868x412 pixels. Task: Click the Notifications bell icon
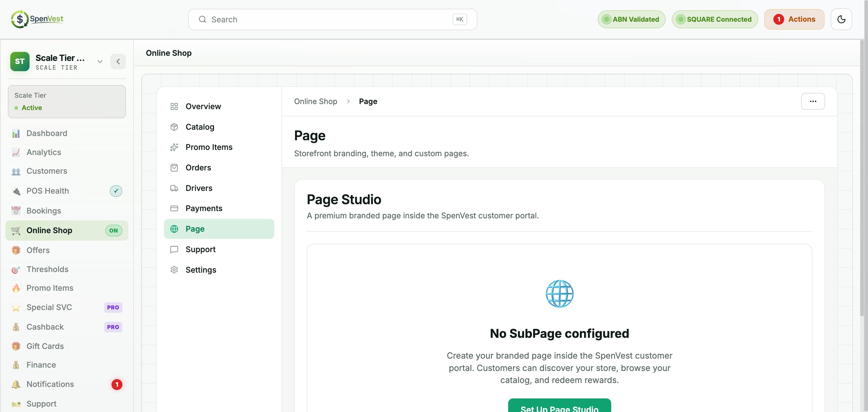[16, 384]
